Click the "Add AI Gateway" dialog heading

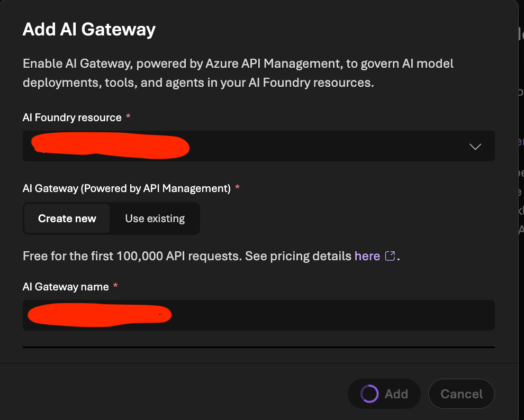tap(89, 29)
